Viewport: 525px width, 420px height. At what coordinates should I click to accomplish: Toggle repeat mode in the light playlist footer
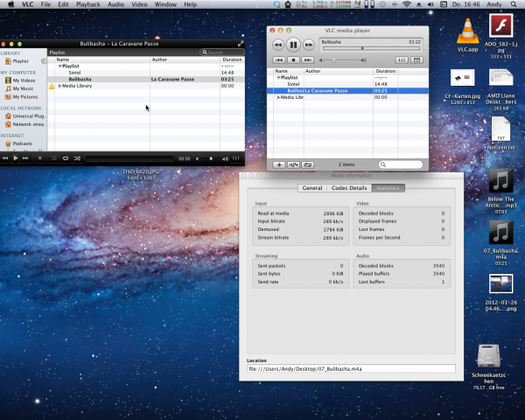308,164
